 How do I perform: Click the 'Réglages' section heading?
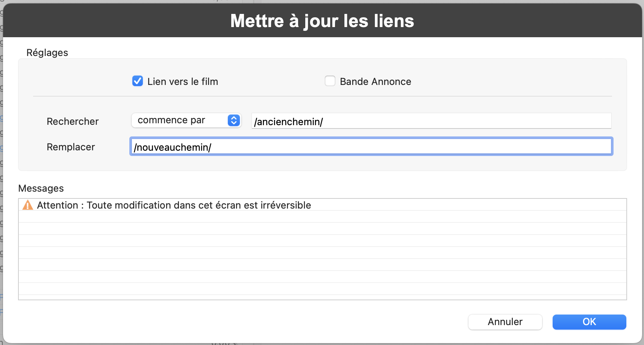(47, 53)
